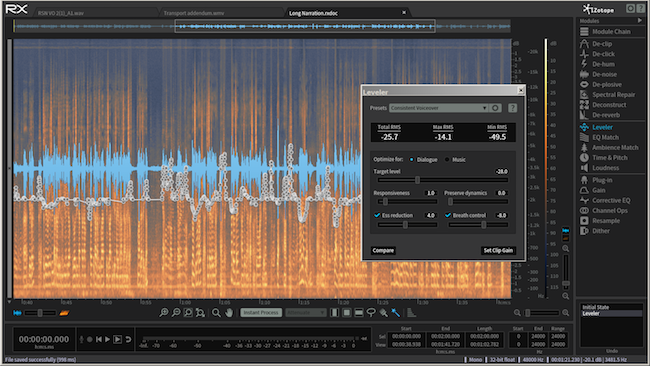Viewport: 650px width, 366px height.
Task: Toggle the Ess reduction checkbox
Action: pyautogui.click(x=377, y=215)
